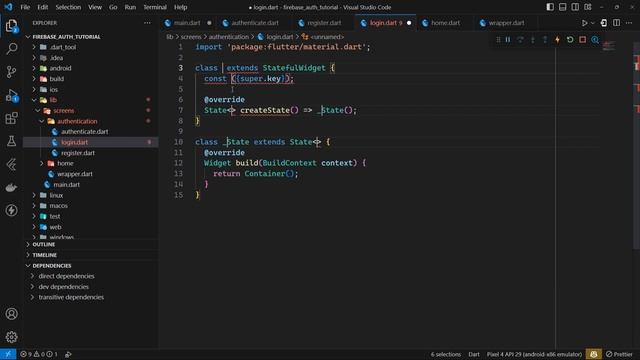This screenshot has height=360, width=640.
Task: Switch to the register.dart tab
Action: 324,23
